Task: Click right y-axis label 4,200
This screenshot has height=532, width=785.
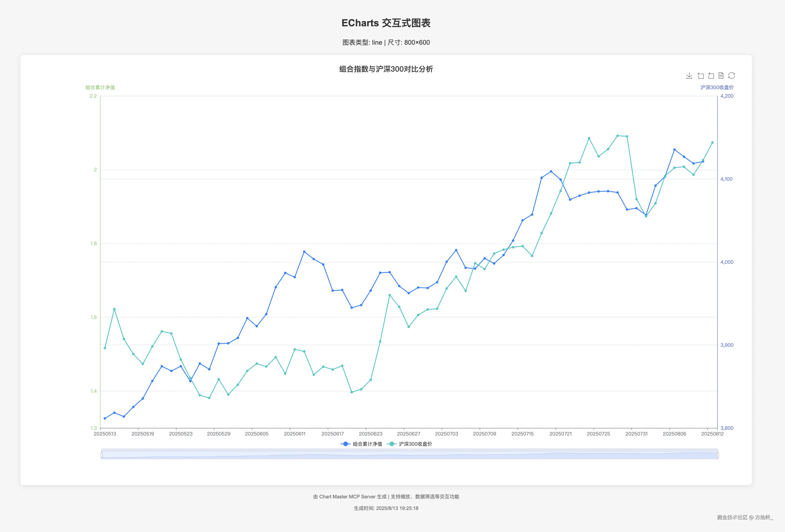Action: 727,96
